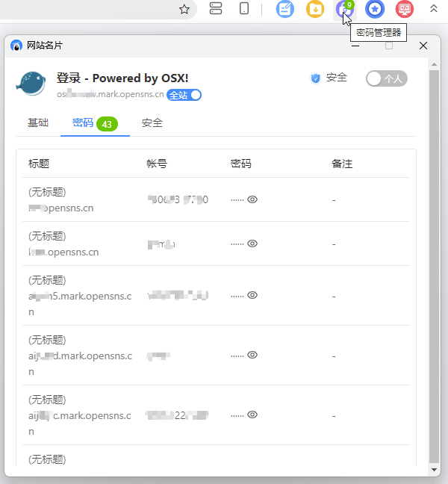
Task: Click the account cell containing 22
Action: coord(177,415)
